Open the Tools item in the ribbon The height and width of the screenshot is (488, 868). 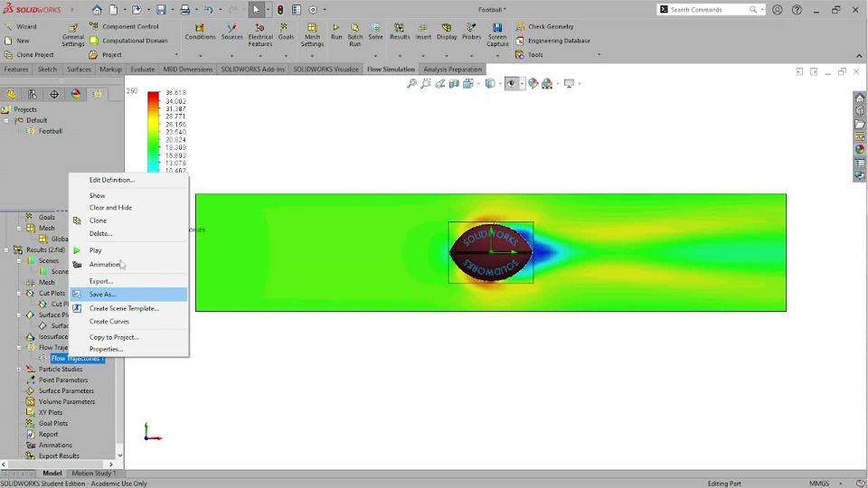click(x=529, y=55)
